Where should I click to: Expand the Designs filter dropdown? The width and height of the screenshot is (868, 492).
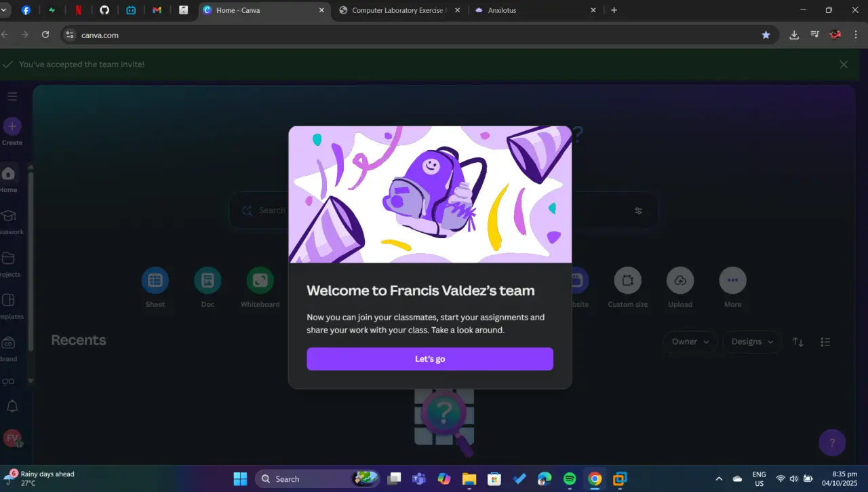click(x=752, y=342)
